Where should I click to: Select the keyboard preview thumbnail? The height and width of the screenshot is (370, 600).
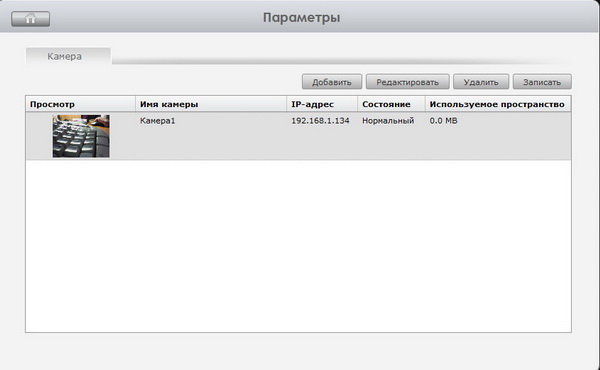tap(81, 136)
